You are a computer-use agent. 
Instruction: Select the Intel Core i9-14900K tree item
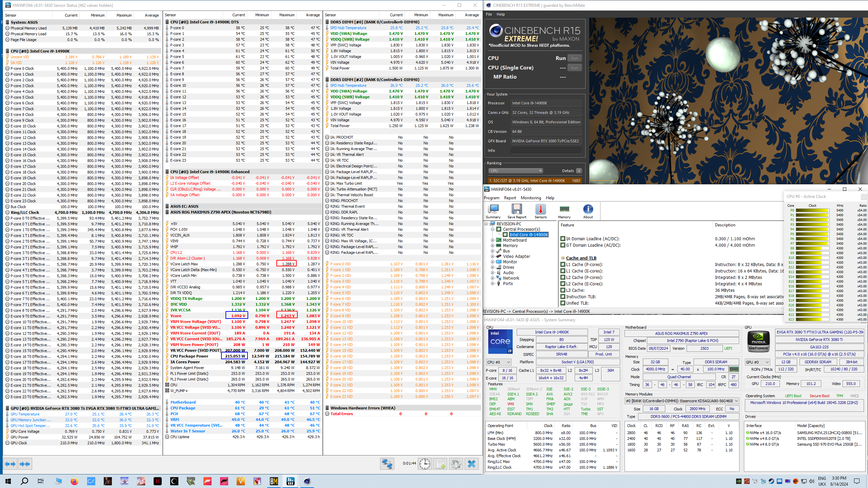coord(529,235)
